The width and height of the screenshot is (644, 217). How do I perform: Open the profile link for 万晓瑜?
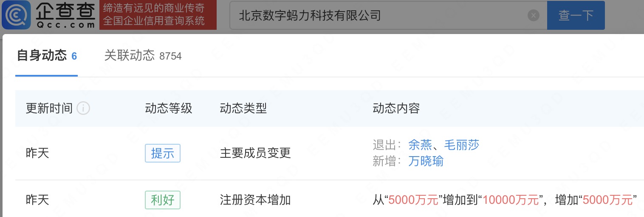426,161
